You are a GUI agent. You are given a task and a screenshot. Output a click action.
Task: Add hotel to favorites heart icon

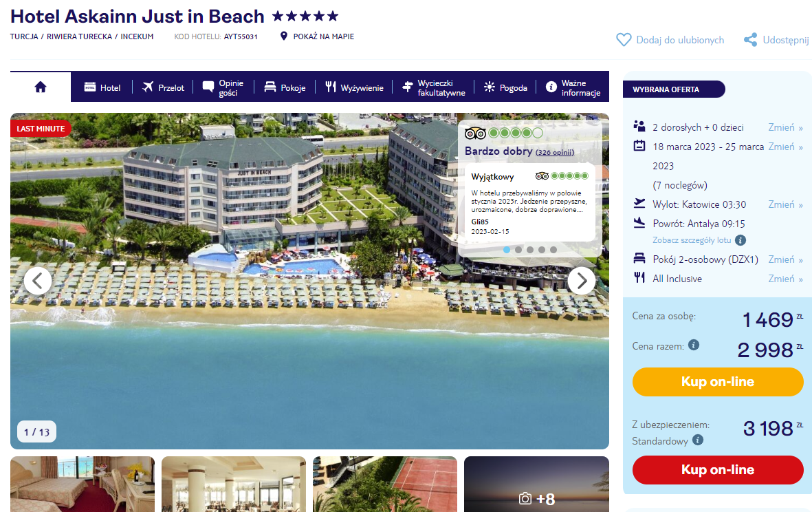tap(624, 40)
